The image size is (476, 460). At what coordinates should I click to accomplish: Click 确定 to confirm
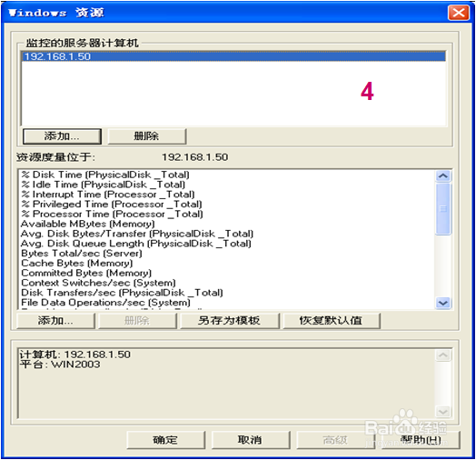(165, 440)
